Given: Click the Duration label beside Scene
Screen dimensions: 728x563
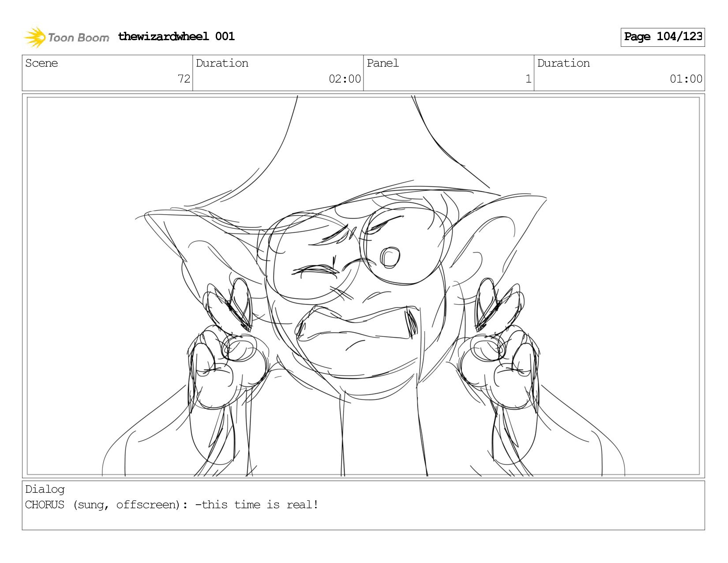Looking at the screenshot, I should 222,63.
